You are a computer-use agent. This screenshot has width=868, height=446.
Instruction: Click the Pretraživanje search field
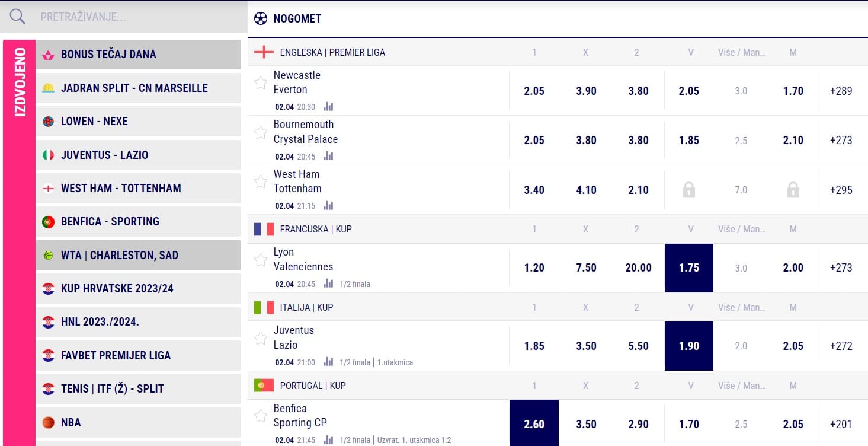pyautogui.click(x=136, y=17)
